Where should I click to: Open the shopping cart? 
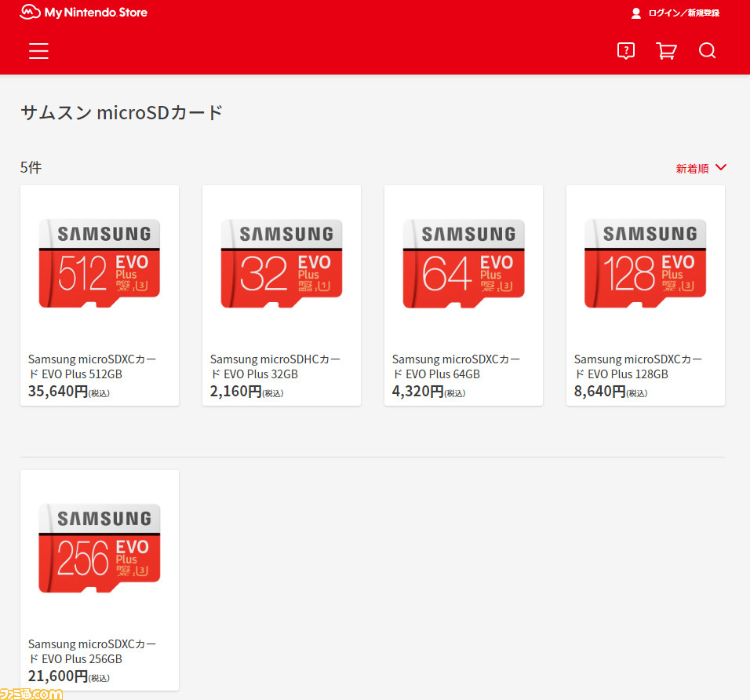click(x=666, y=51)
